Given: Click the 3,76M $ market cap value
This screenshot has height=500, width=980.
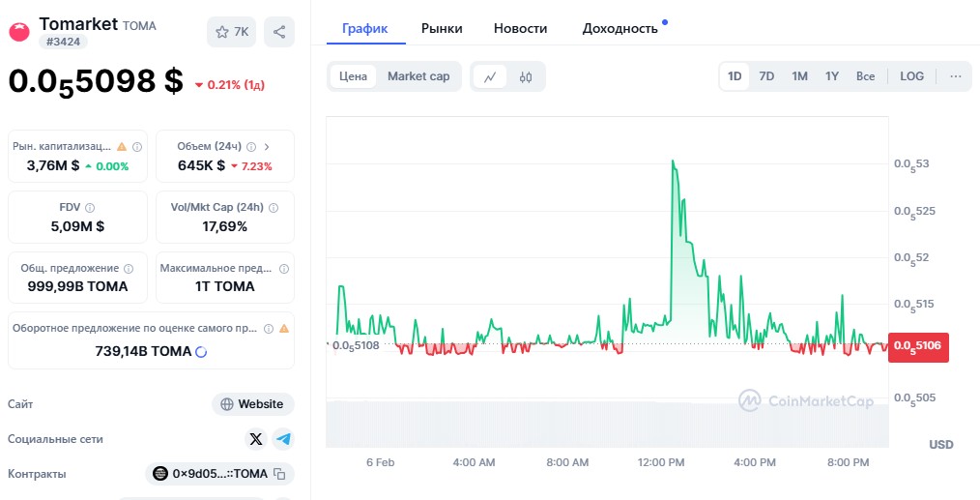Looking at the screenshot, I should click(53, 165).
